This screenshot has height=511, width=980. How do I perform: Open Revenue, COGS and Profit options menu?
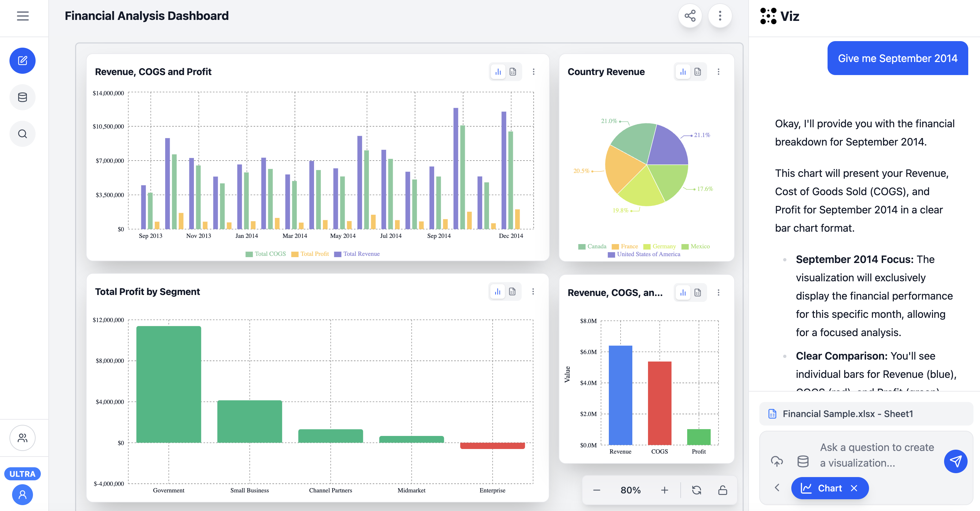pyautogui.click(x=533, y=72)
